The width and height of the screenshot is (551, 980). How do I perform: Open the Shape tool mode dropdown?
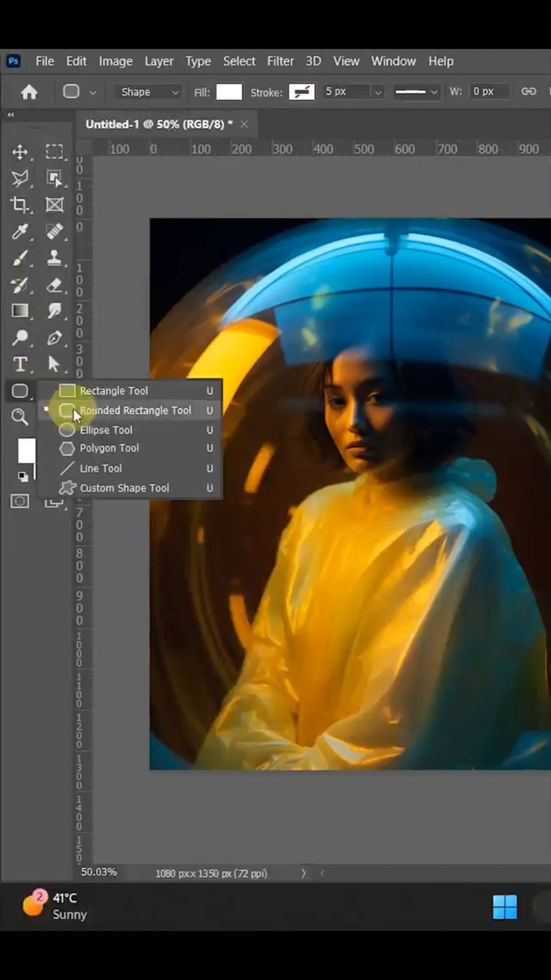point(149,92)
